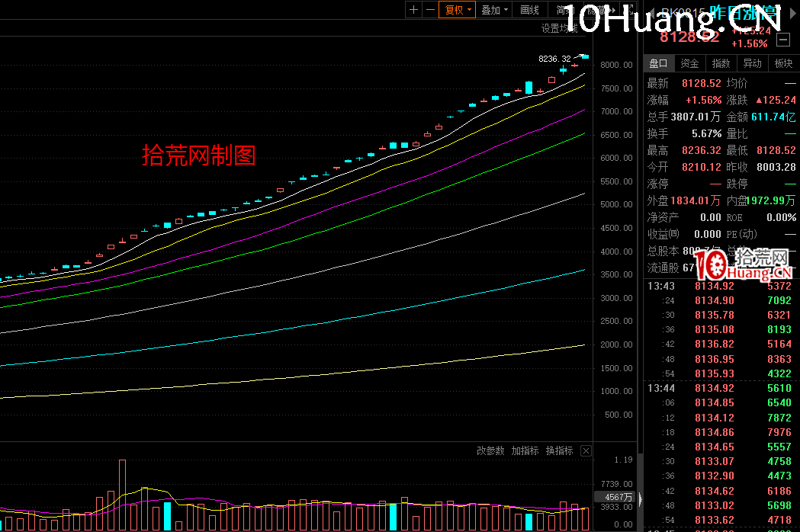
Task: Click tick row 8136.95 volume 8363
Action: point(719,359)
